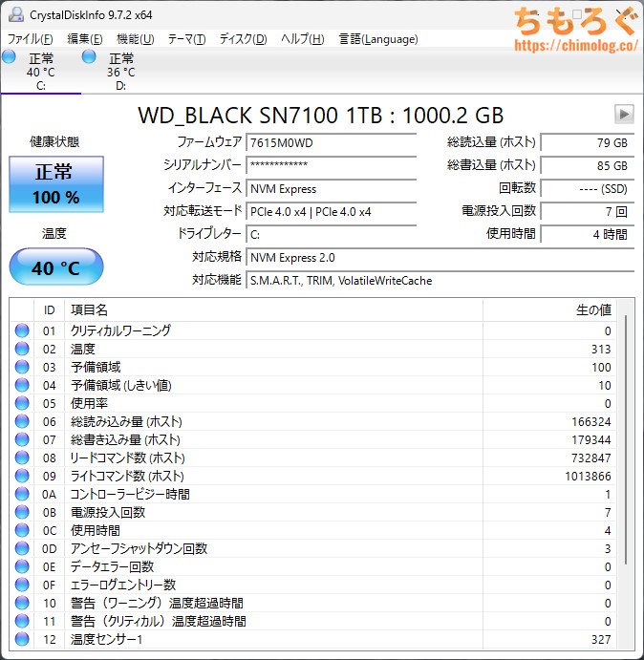
Task: Click the masked serial number field
Action: coord(331,165)
